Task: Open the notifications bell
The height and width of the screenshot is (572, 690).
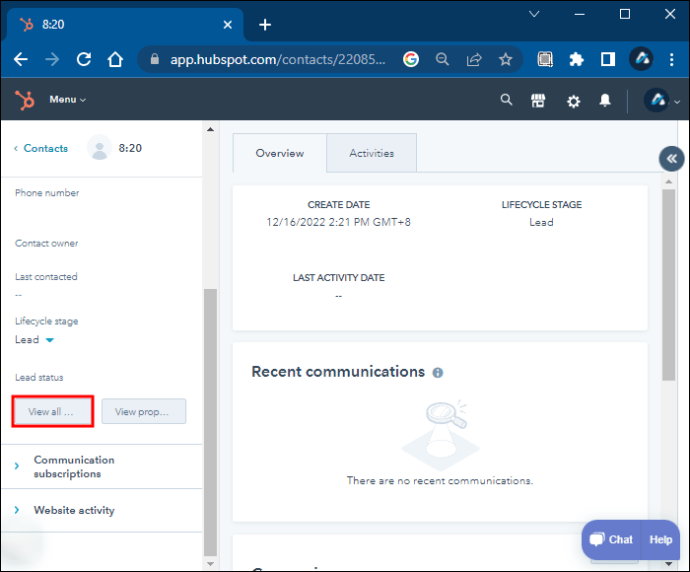Action: click(605, 101)
